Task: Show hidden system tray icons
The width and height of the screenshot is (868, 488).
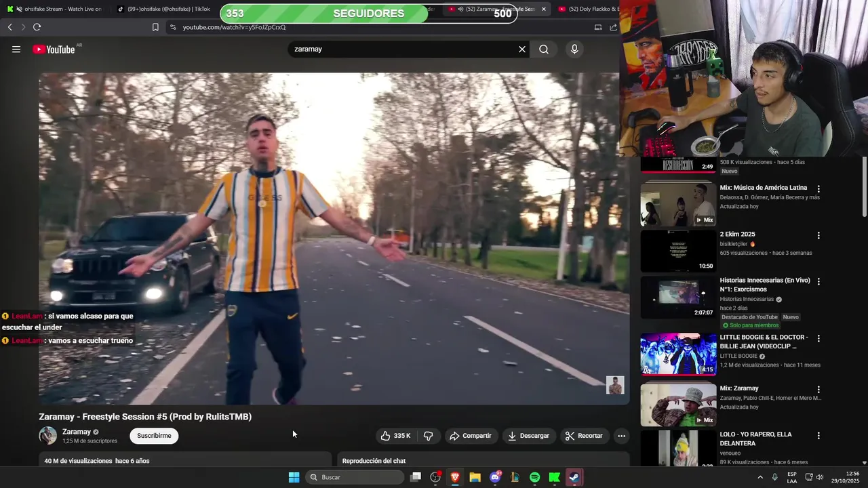Action: [x=759, y=477]
